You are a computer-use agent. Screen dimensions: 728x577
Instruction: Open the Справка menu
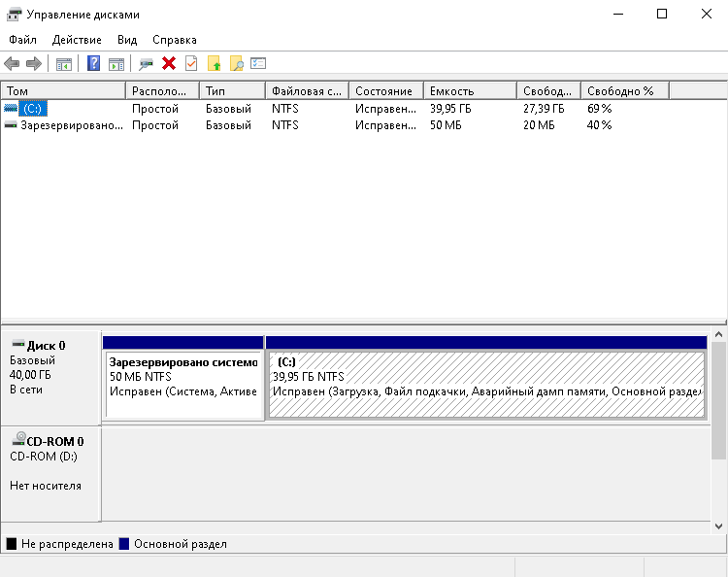coord(175,40)
